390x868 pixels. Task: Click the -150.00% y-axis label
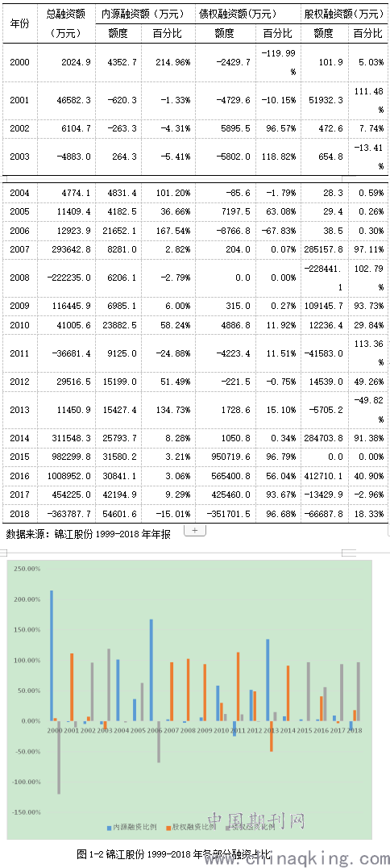click(x=27, y=812)
